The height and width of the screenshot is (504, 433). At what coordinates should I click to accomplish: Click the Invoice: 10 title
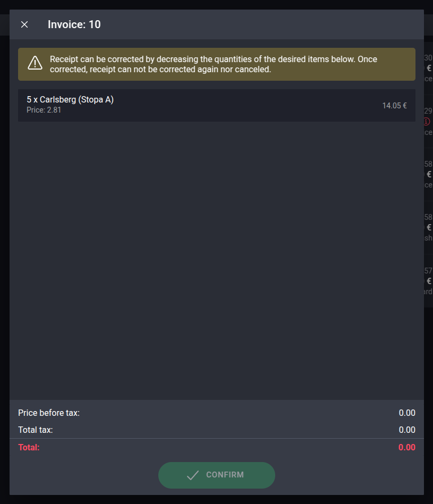coord(74,24)
